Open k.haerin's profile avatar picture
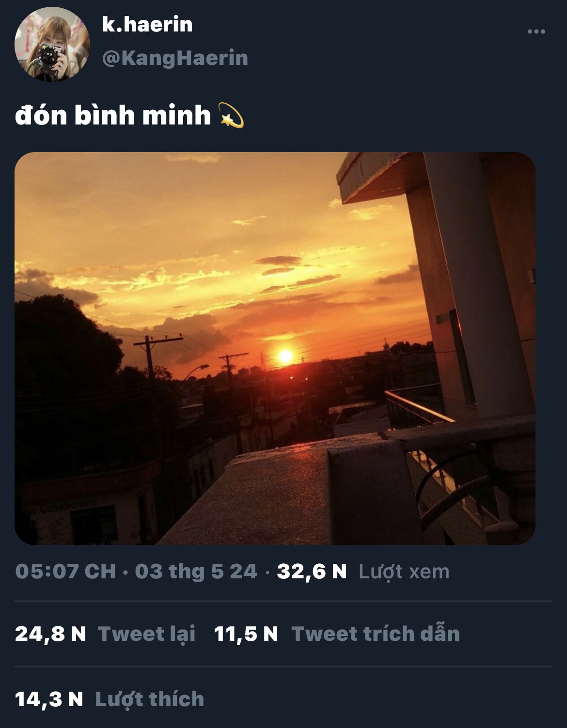Viewport: 567px width, 728px height. click(x=52, y=44)
